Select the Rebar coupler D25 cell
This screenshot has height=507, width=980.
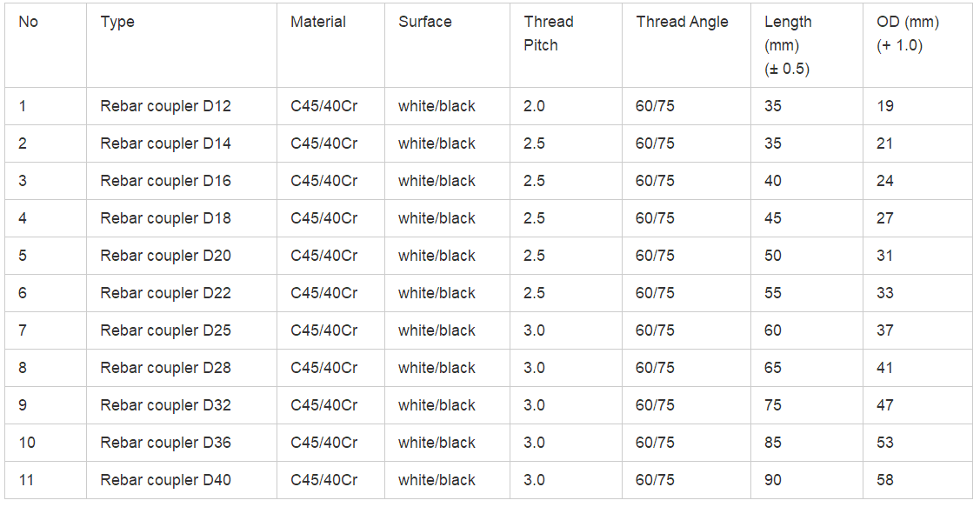[x=181, y=330]
